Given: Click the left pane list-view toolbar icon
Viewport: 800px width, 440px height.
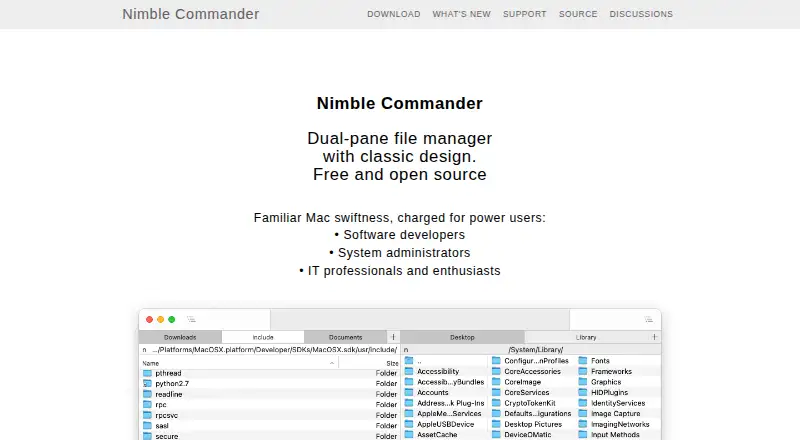Looking at the screenshot, I should pyautogui.click(x=191, y=320).
